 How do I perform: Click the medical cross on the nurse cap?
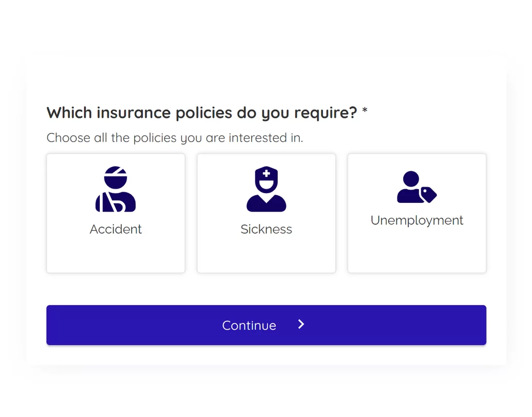[x=266, y=174]
